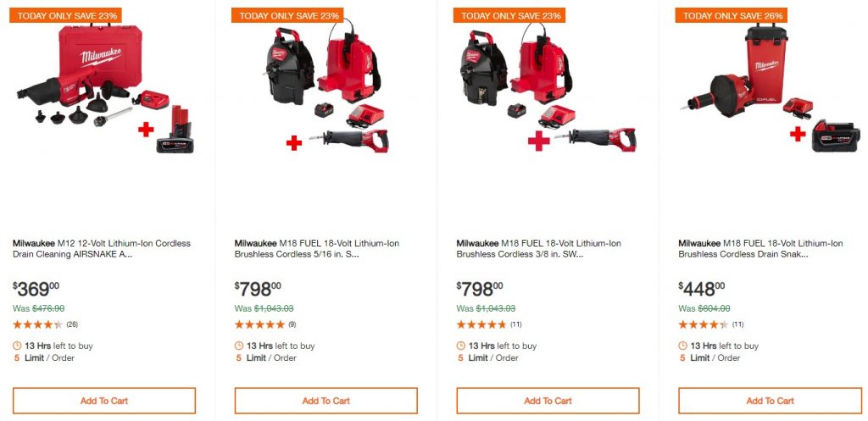
Task: Click the clock icon on the Drain Snake listing
Action: tap(683, 346)
